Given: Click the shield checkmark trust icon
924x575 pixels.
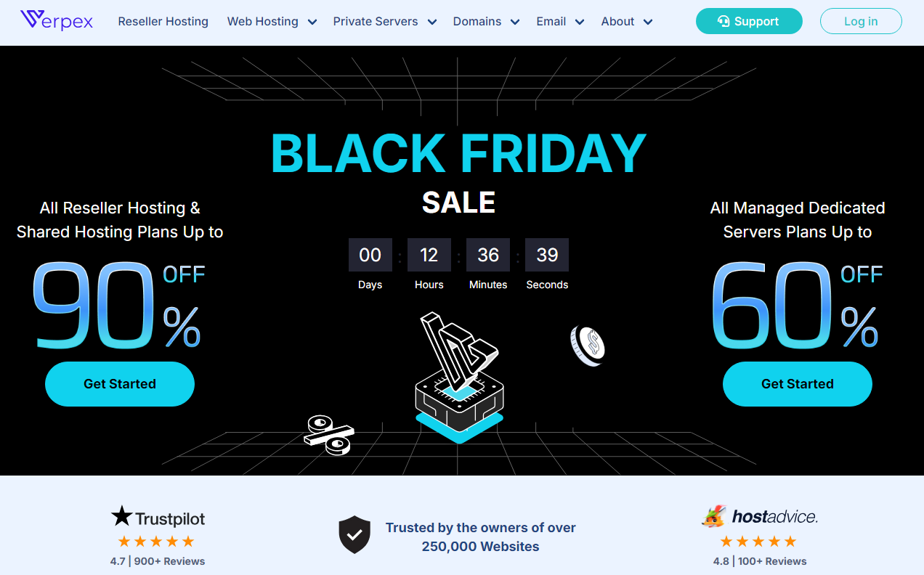Looking at the screenshot, I should pyautogui.click(x=354, y=535).
